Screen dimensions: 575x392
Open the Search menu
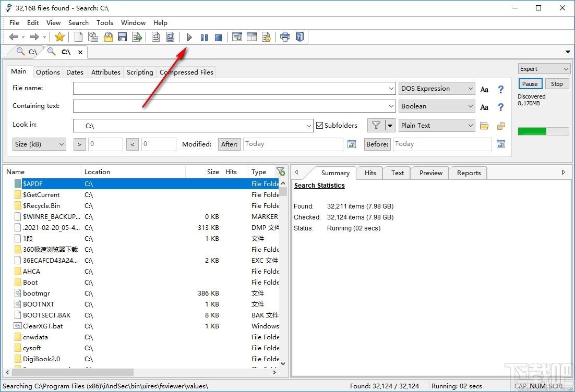(78, 23)
